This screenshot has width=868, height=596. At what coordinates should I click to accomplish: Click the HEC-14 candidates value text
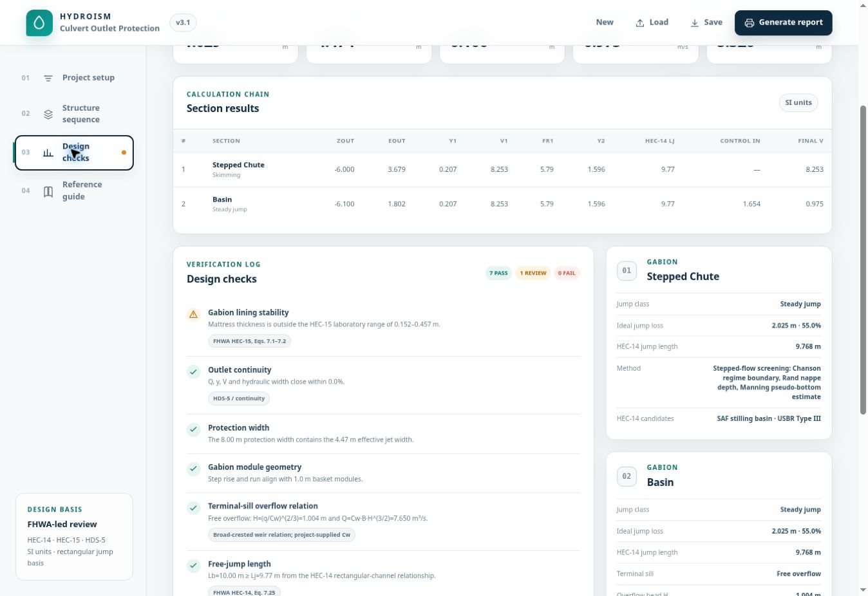click(x=769, y=419)
